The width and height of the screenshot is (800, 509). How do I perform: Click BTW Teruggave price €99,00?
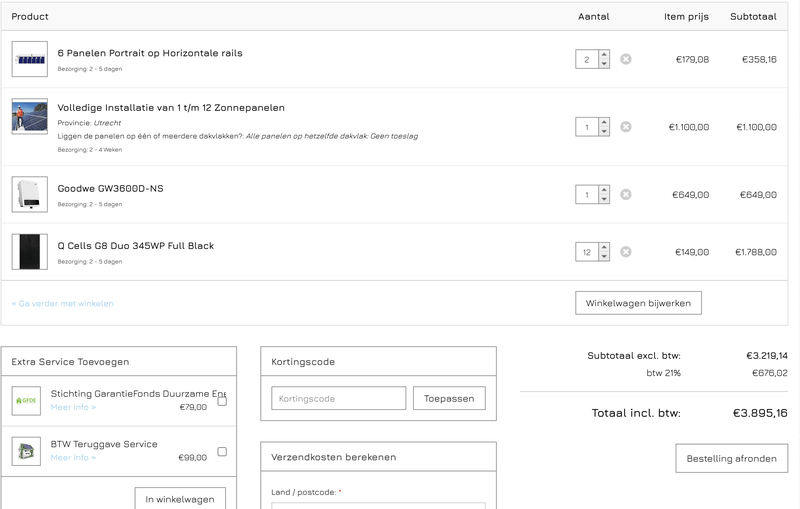pos(193,457)
